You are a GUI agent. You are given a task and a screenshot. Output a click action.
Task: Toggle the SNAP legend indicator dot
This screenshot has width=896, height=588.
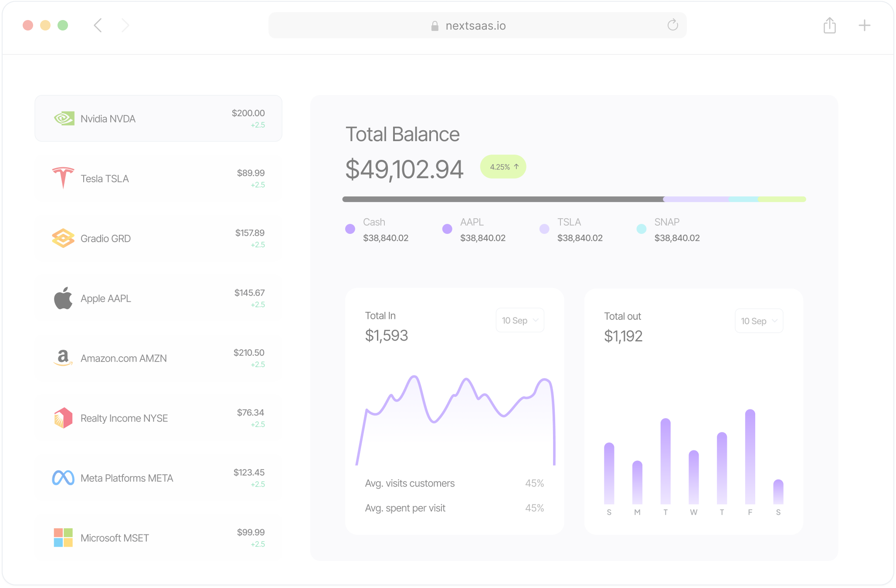pos(641,229)
